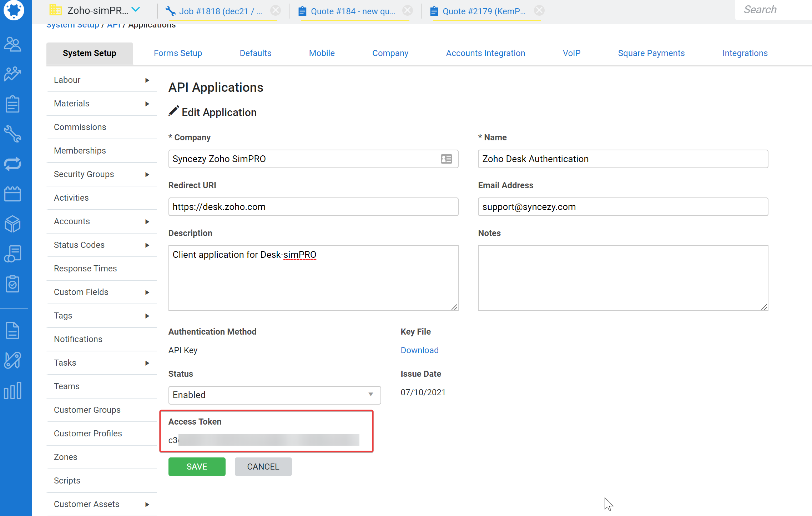The image size is (812, 516).
Task: Switch to the Defaults tab
Action: point(256,53)
